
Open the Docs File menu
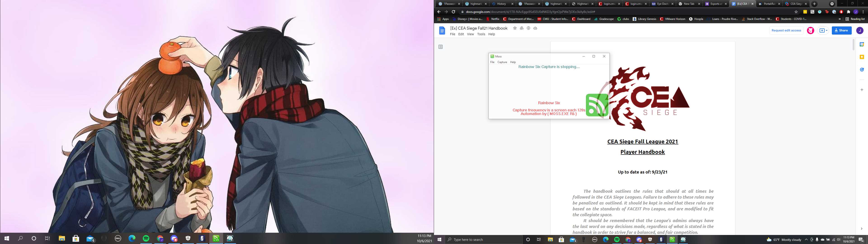point(453,34)
